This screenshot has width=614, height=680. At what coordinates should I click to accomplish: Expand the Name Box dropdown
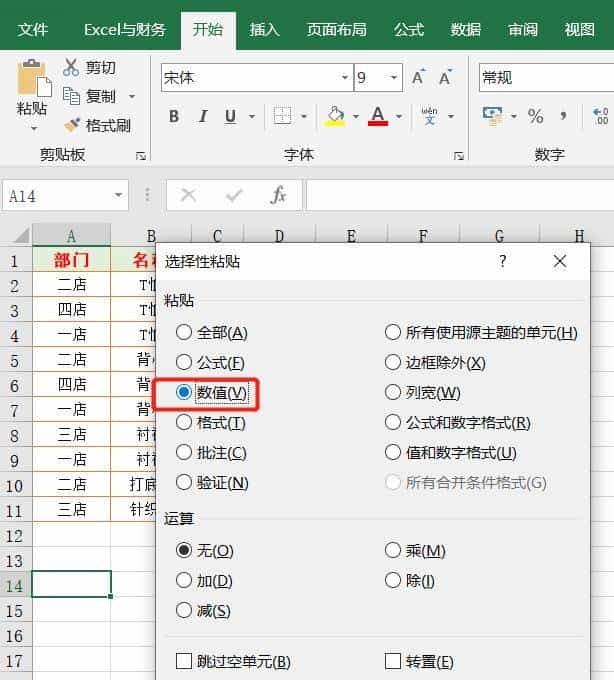click(118, 195)
